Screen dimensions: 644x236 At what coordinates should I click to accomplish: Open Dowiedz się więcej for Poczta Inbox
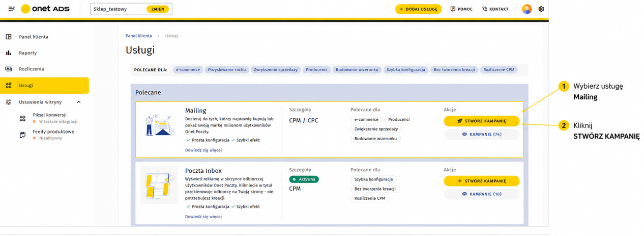pyautogui.click(x=203, y=217)
